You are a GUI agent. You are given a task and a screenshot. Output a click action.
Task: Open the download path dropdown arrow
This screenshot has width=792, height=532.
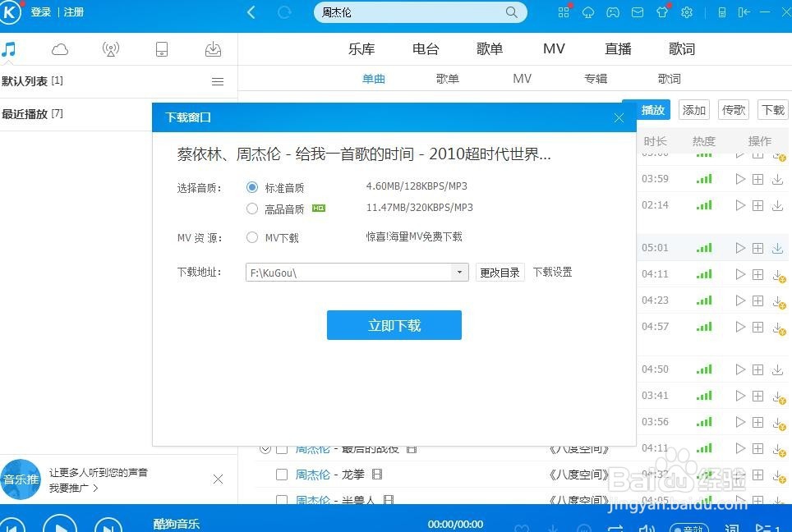coord(459,273)
